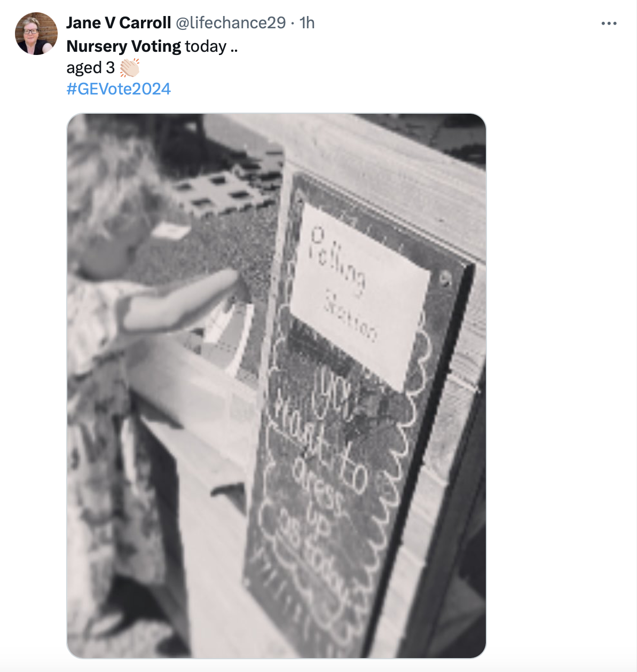The image size is (637, 672).
Task: Click Jane V Carroll's profile avatar
Action: pyautogui.click(x=36, y=34)
